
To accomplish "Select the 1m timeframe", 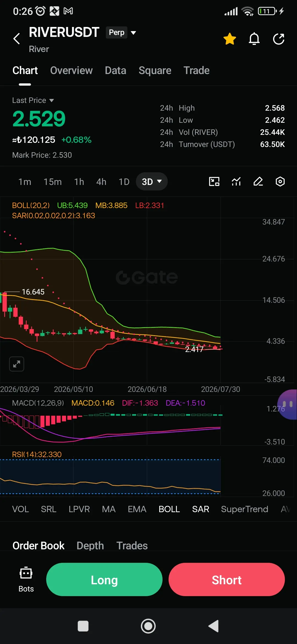I will coord(25,182).
